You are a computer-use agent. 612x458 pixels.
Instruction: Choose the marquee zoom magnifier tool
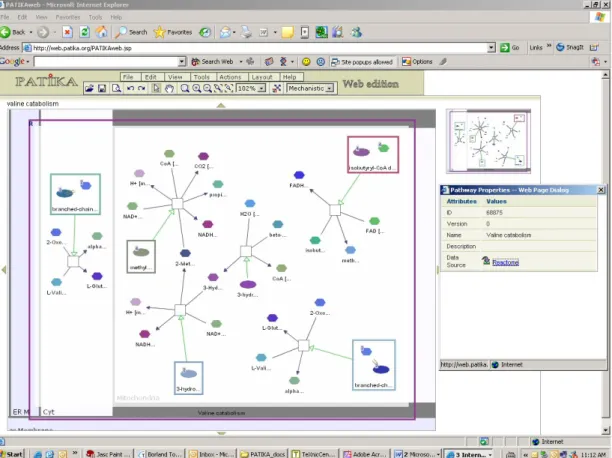pyautogui.click(x=185, y=89)
